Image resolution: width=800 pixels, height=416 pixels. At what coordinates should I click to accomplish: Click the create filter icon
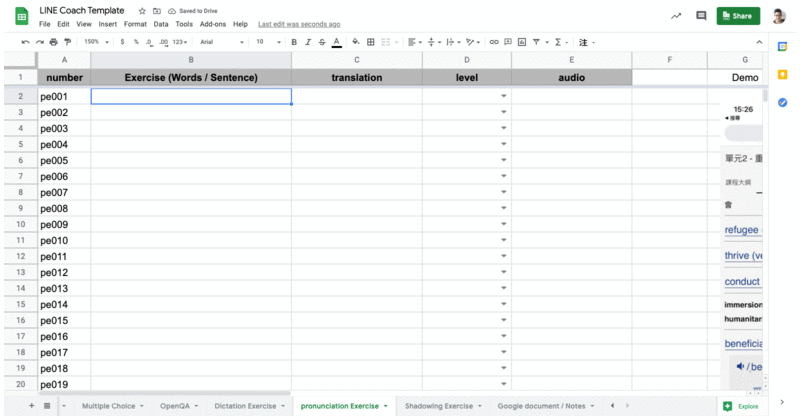click(536, 42)
